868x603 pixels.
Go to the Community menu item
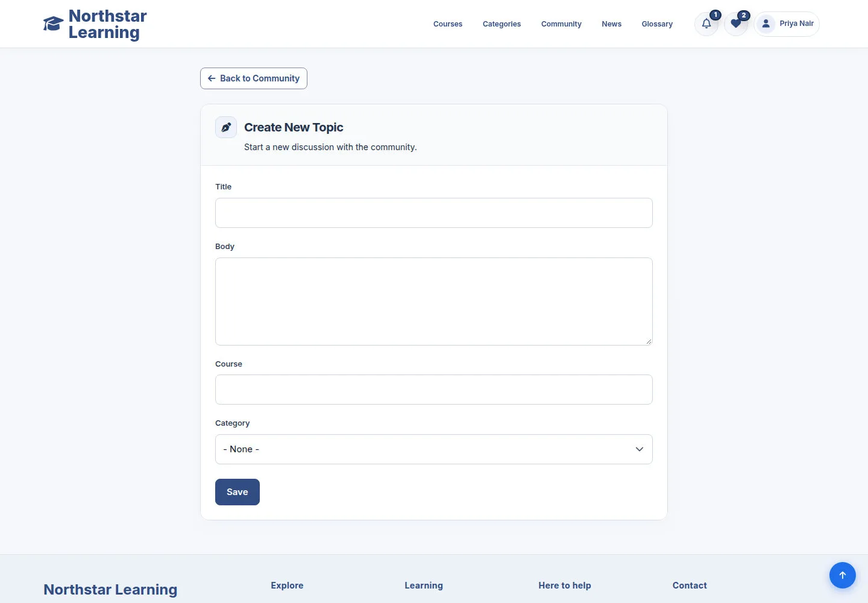click(561, 24)
